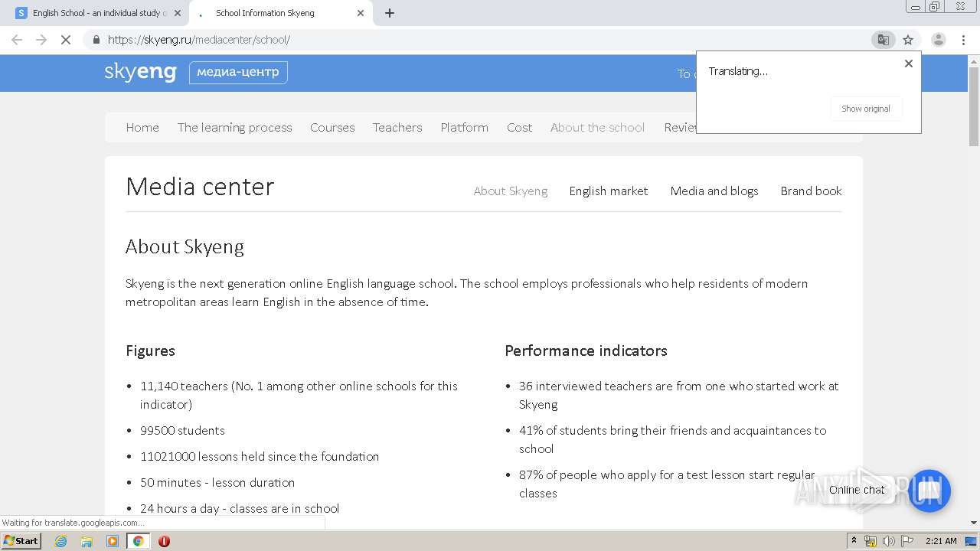The image size is (980, 551).
Task: Show hidden system tray icons
Action: 854,541
